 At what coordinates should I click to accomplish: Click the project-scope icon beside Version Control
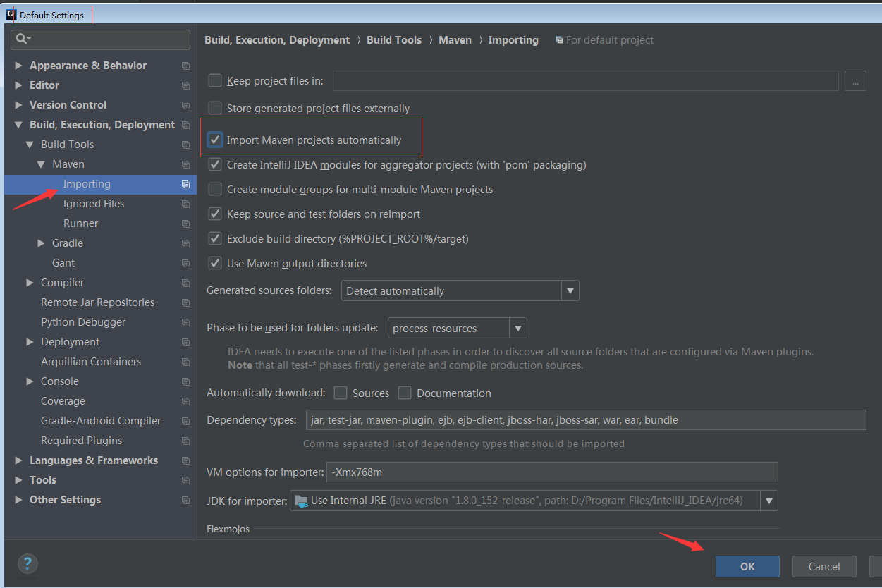pyautogui.click(x=185, y=105)
